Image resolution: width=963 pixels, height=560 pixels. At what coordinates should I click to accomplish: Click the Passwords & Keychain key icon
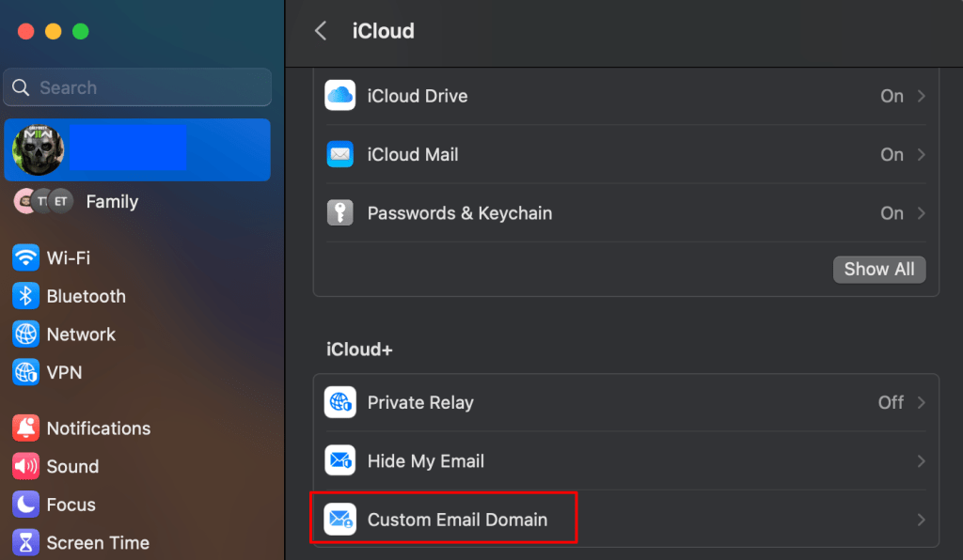coord(339,213)
